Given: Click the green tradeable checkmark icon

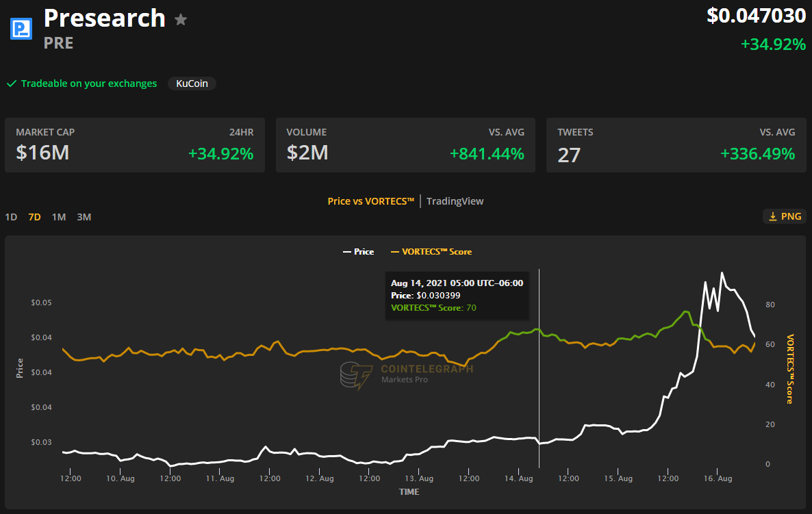Looking at the screenshot, I should 11,83.
